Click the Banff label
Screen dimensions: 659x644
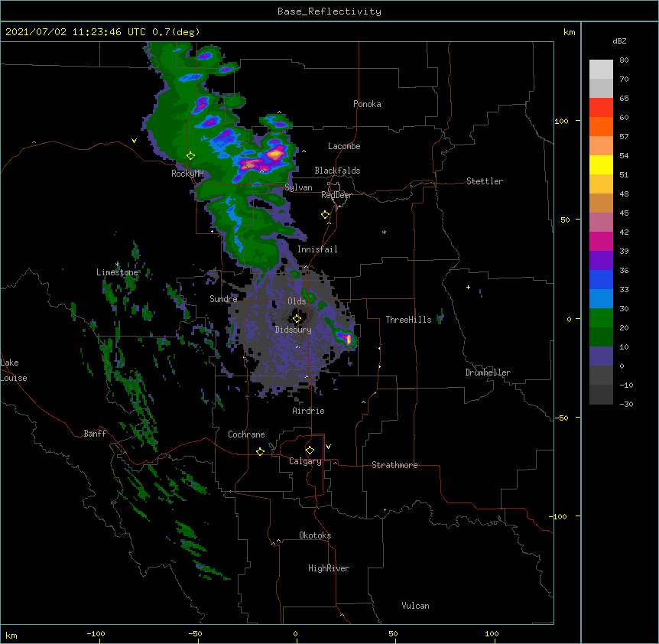[x=95, y=434]
